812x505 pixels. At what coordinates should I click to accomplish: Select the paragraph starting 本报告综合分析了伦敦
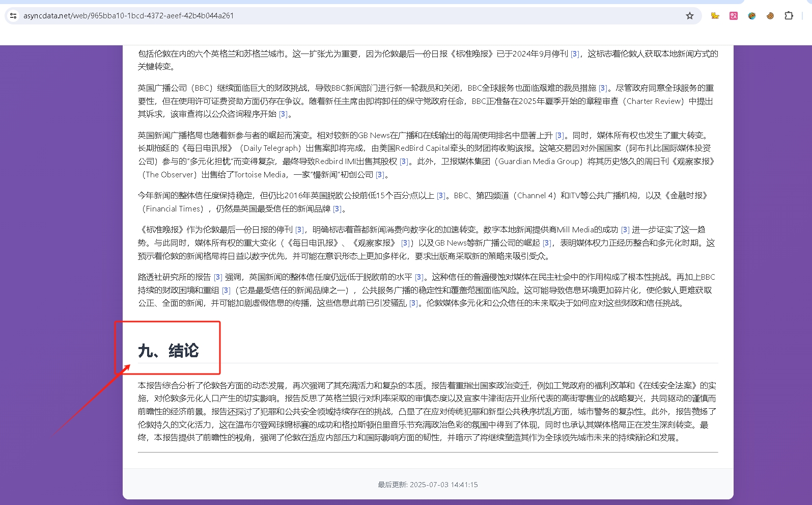click(x=428, y=412)
